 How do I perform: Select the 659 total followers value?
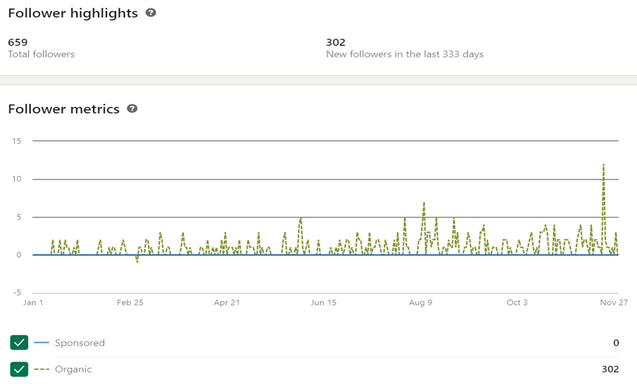18,42
